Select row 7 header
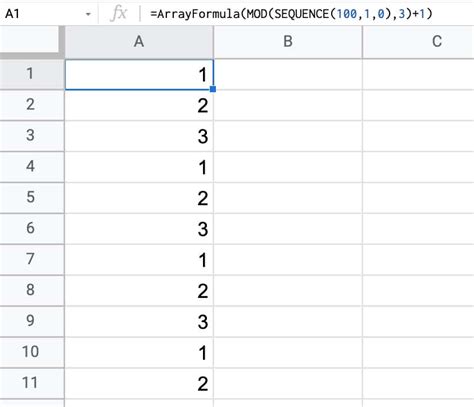Viewport: 474px width, 407px height. [32, 259]
